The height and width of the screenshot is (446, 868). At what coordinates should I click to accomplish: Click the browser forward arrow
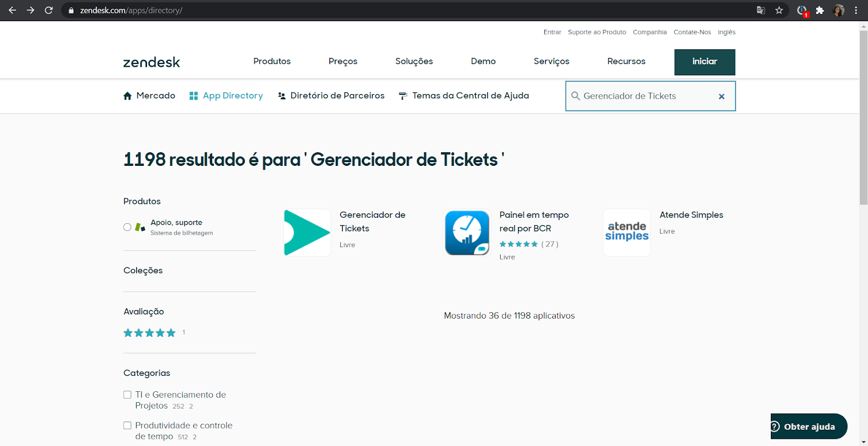[30, 10]
